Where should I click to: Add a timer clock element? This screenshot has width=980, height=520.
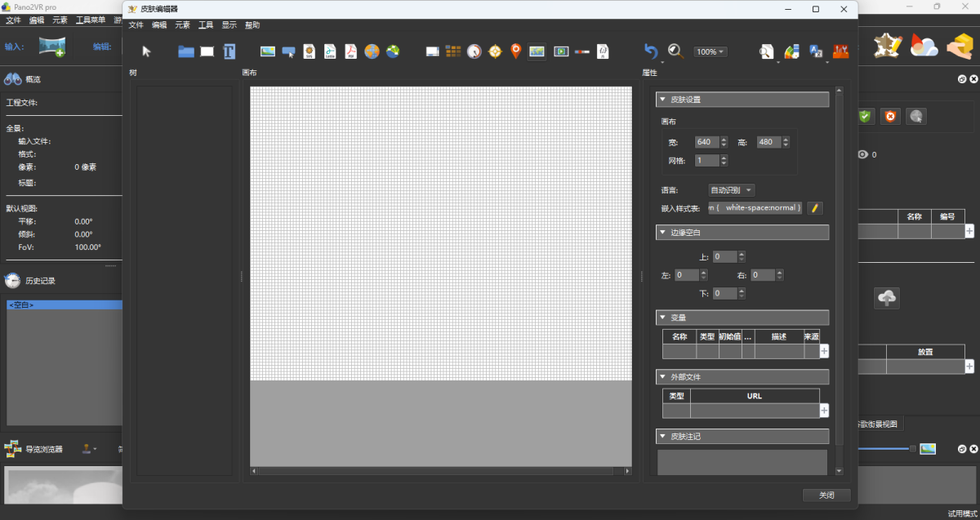pos(474,51)
